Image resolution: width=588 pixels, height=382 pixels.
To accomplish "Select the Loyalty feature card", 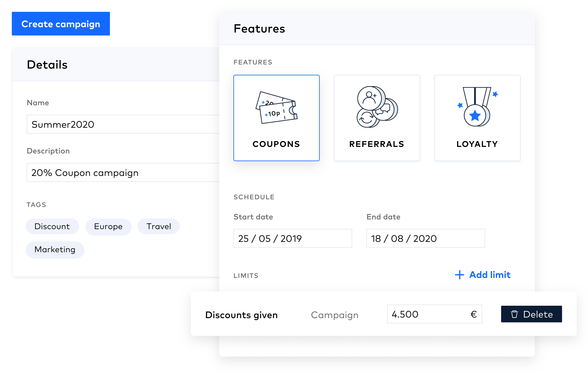I will click(477, 118).
